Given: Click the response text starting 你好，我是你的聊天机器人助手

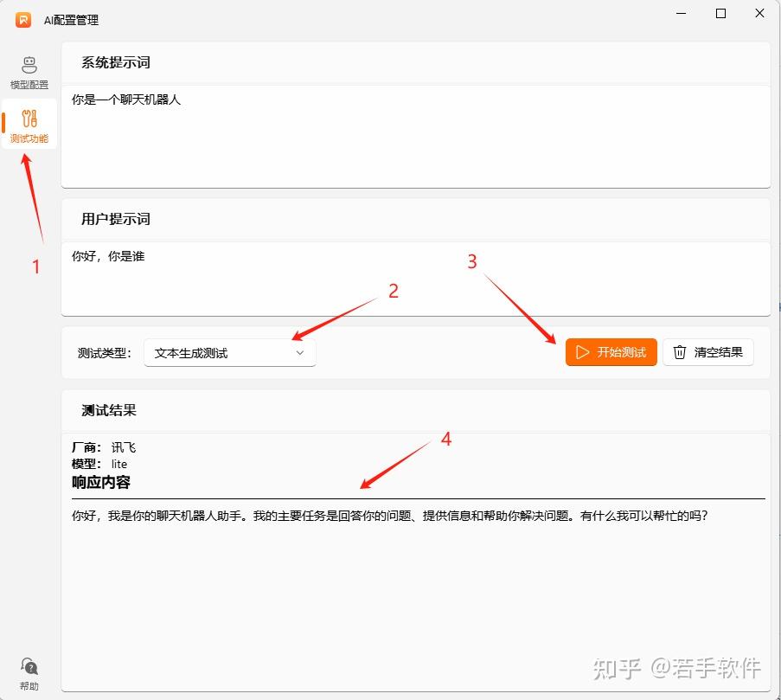Looking at the screenshot, I should (x=389, y=516).
